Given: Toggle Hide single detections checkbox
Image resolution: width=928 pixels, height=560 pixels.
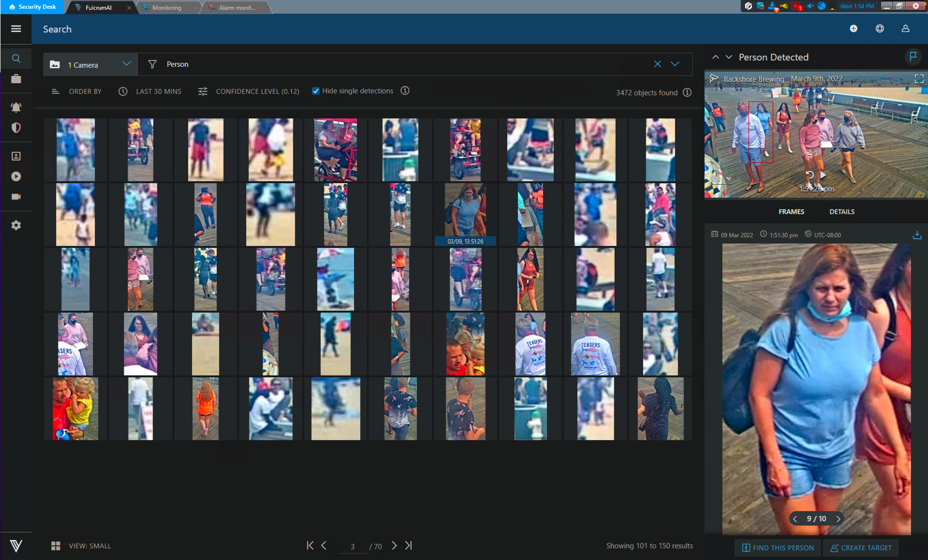Looking at the screenshot, I should tap(315, 91).
